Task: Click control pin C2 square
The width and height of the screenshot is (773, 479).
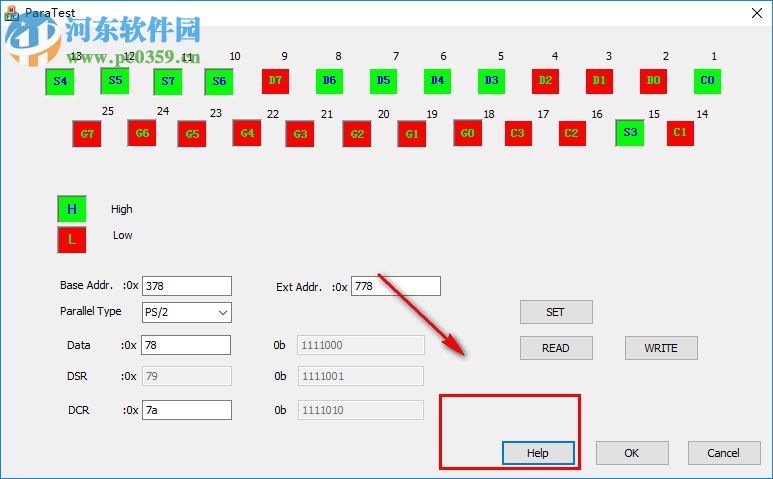Action: pos(572,133)
